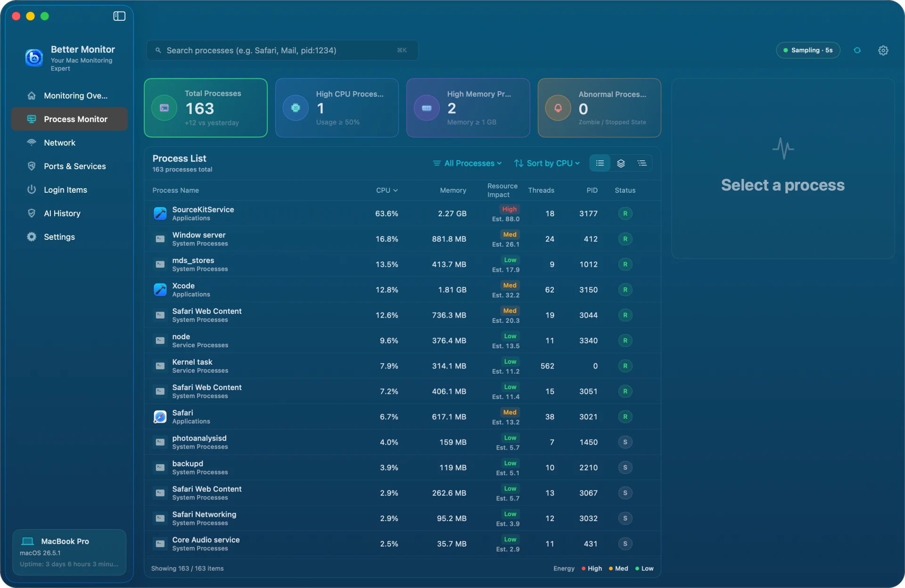Viewport: 905px width, 588px height.
Task: Click the High Memory Processes card
Action: point(468,108)
